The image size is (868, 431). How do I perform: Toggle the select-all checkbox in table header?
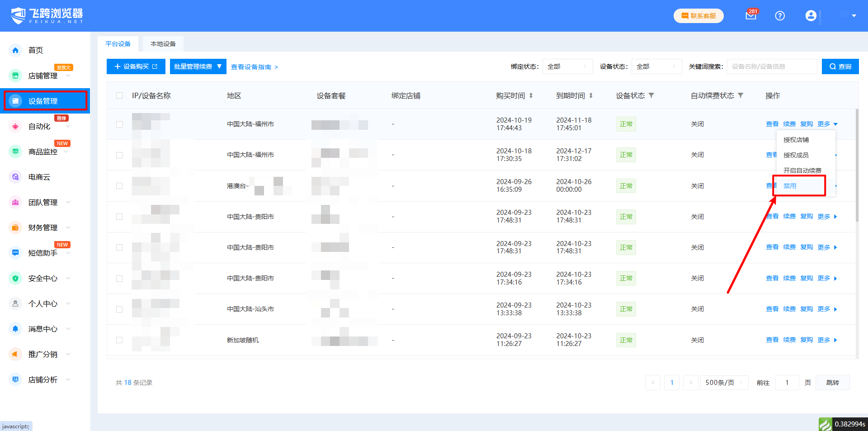point(119,95)
